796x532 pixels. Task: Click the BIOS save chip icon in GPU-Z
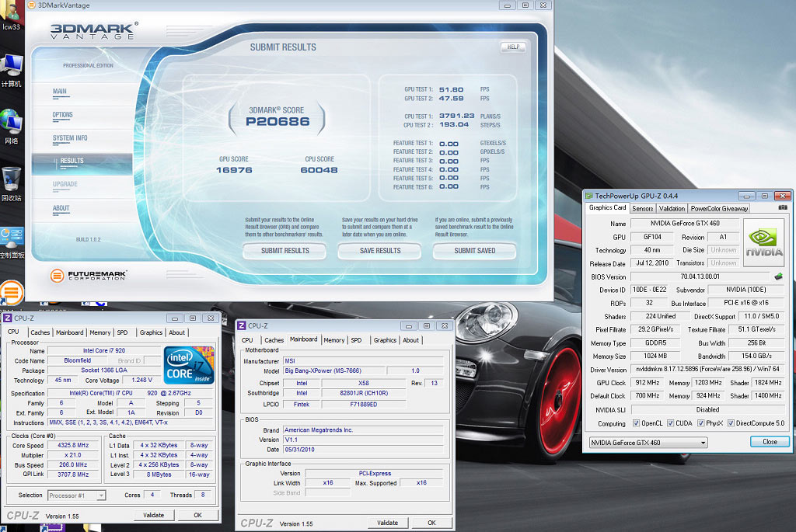(x=778, y=276)
